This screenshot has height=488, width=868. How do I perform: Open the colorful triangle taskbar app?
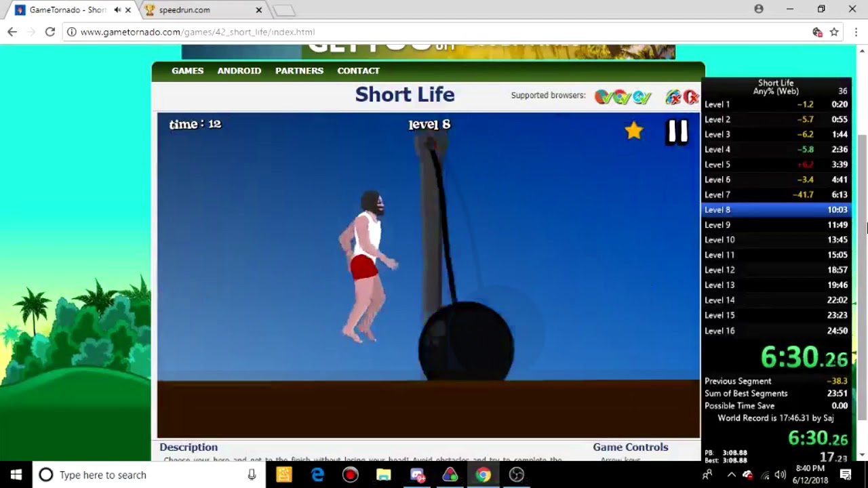coord(450,474)
